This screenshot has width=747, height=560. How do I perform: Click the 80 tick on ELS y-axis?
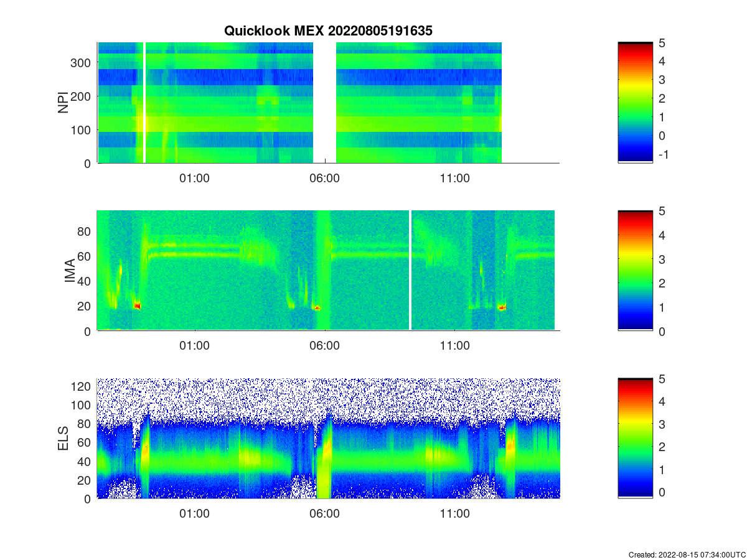[x=85, y=424]
